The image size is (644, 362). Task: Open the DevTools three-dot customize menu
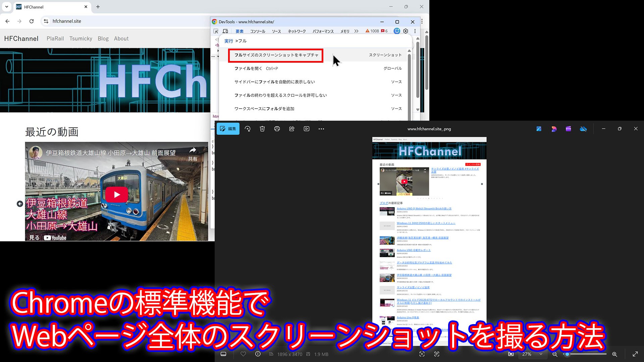(415, 31)
